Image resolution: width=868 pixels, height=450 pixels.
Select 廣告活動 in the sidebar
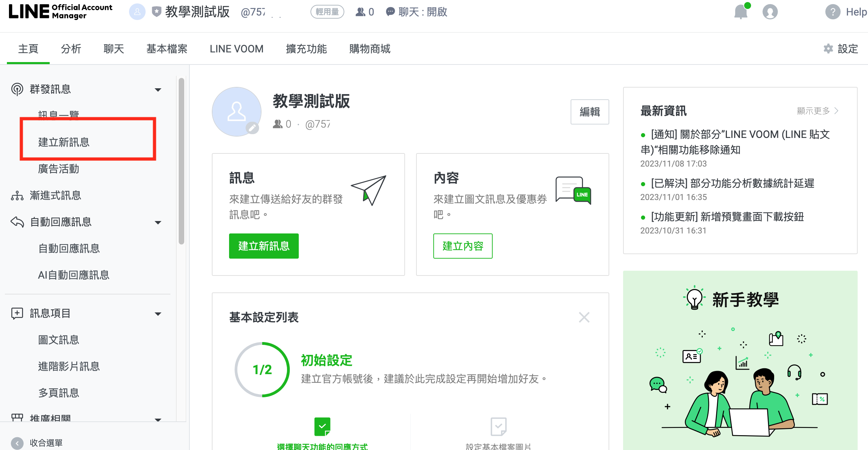pos(59,169)
